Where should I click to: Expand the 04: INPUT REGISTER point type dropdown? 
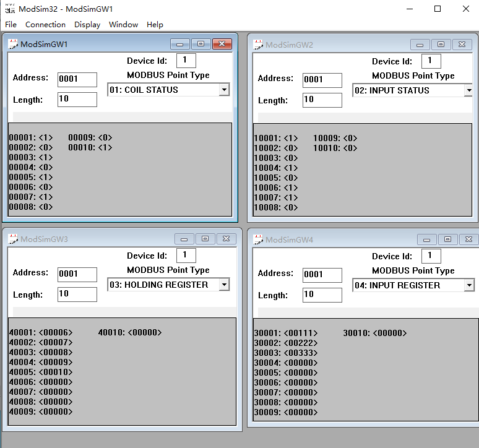469,285
